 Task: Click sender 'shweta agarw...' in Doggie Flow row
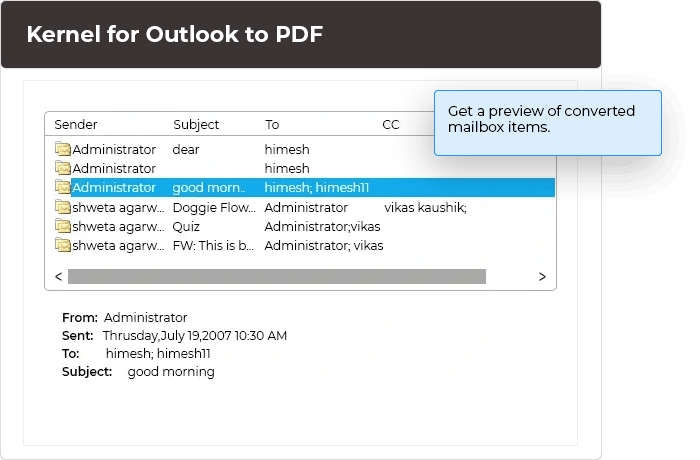[x=118, y=207]
